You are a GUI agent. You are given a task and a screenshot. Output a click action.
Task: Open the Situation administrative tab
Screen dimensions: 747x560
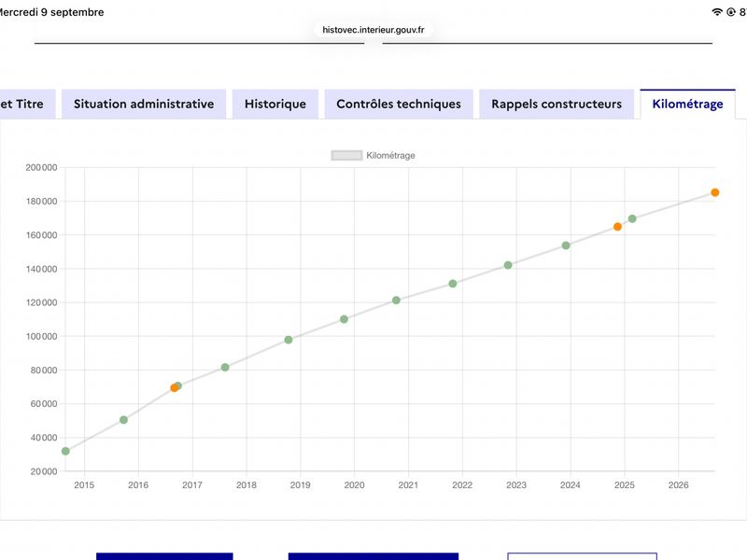144,104
